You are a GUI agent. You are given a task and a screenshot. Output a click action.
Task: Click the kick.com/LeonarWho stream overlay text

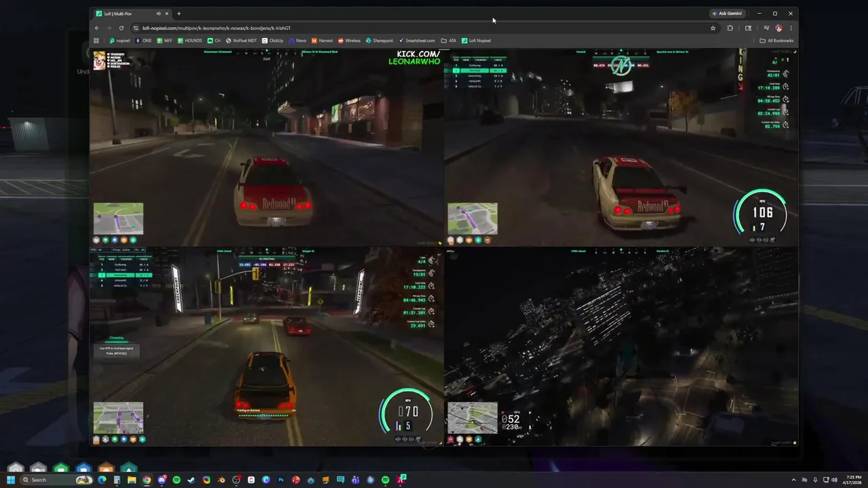(414, 58)
